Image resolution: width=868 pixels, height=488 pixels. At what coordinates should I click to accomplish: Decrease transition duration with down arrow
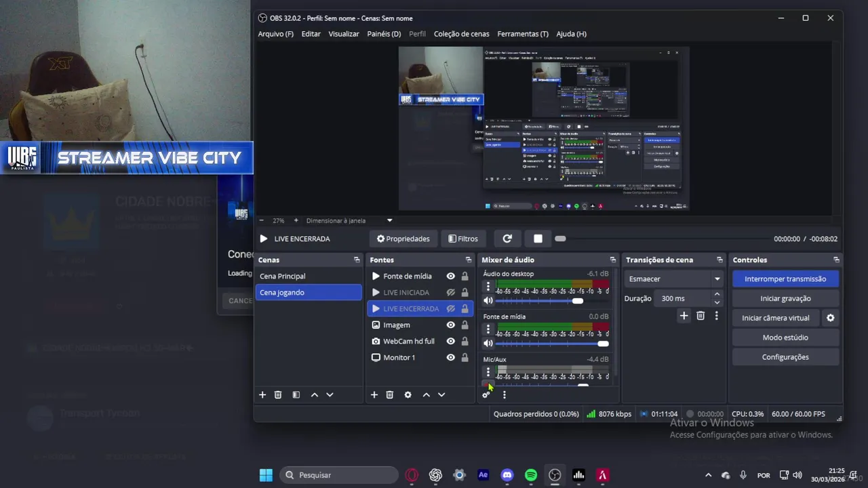(717, 302)
